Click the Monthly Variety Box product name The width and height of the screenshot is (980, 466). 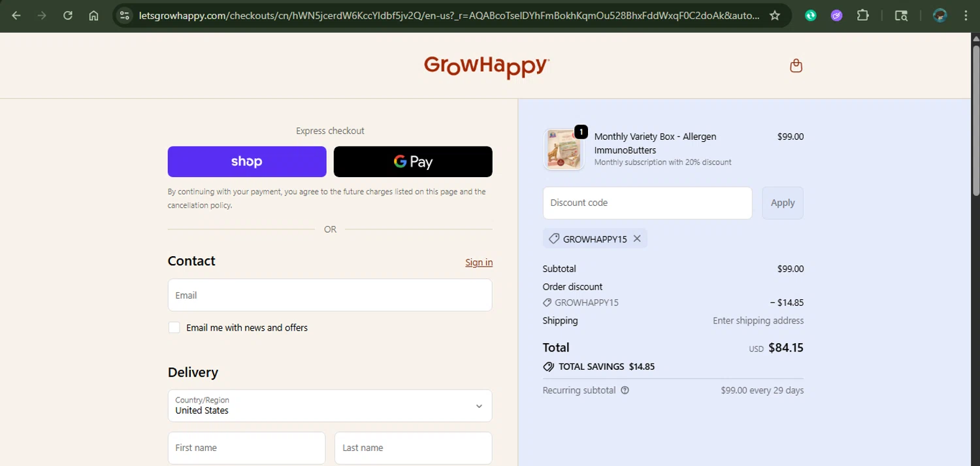tap(655, 143)
